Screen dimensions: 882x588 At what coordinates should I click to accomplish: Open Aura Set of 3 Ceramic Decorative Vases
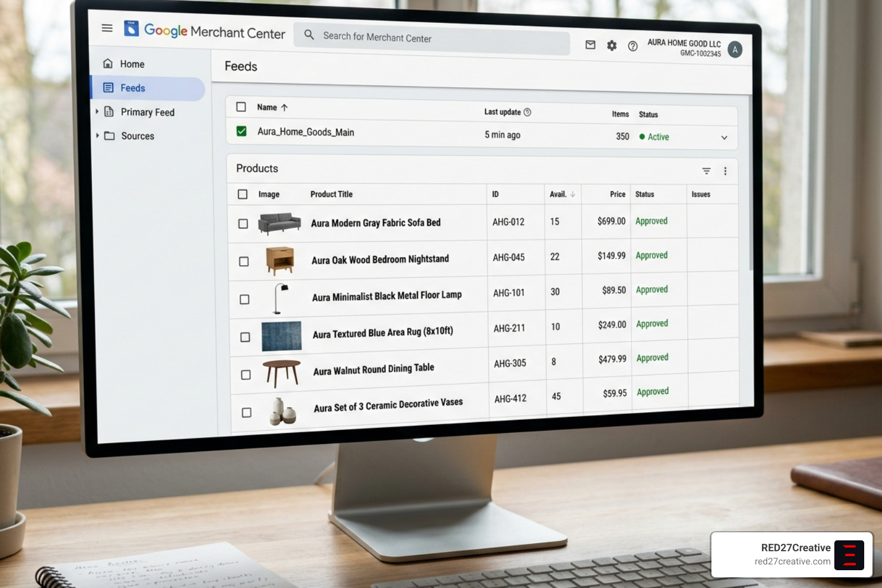click(x=388, y=405)
